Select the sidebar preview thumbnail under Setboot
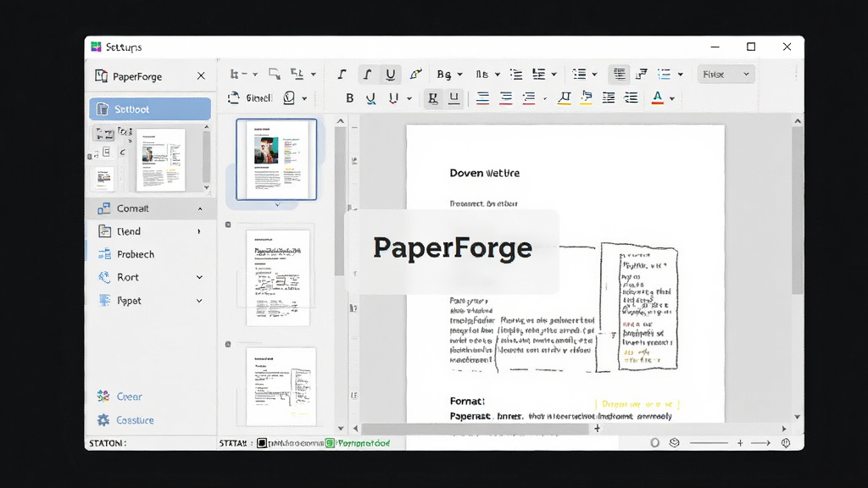868x488 pixels. point(160,160)
